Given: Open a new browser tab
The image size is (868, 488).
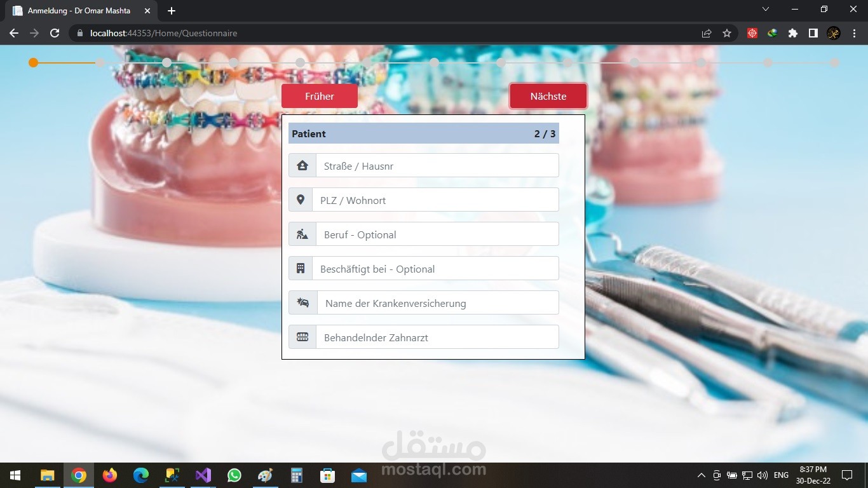Looking at the screenshot, I should 171,10.
